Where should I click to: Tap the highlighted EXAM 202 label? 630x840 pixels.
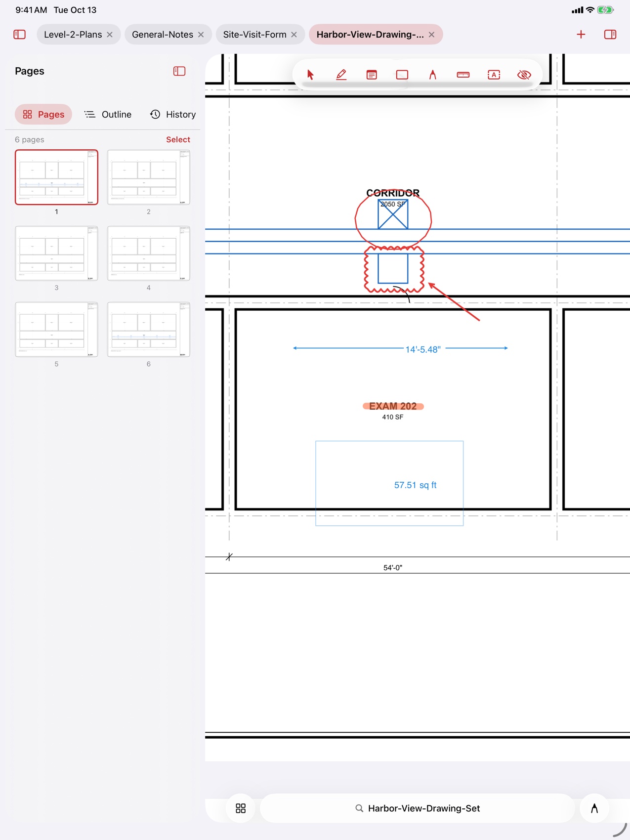click(393, 406)
